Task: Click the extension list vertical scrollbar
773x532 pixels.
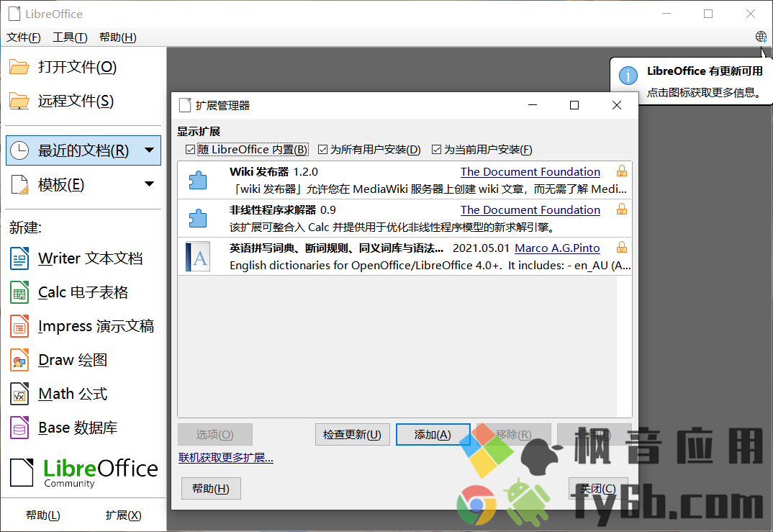Action: coord(624,346)
